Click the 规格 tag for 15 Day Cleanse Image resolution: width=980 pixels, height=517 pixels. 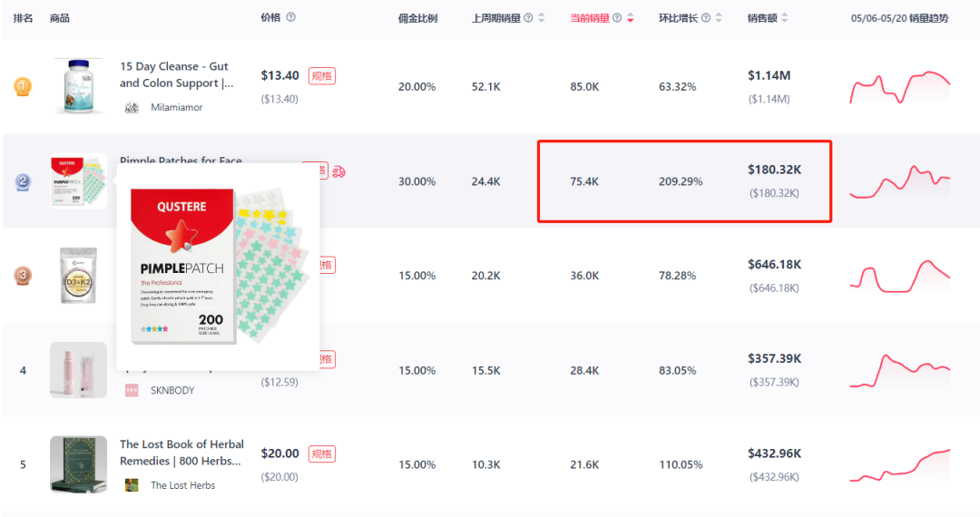coord(322,76)
